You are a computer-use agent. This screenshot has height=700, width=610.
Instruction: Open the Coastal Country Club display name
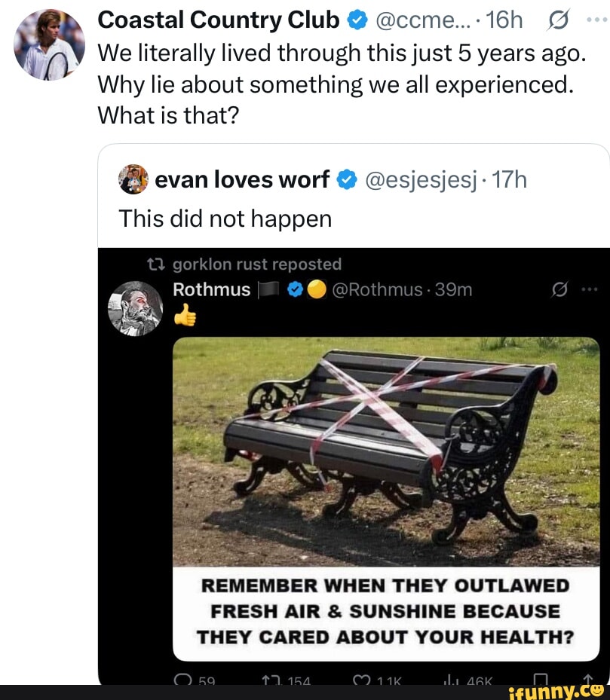tap(219, 20)
